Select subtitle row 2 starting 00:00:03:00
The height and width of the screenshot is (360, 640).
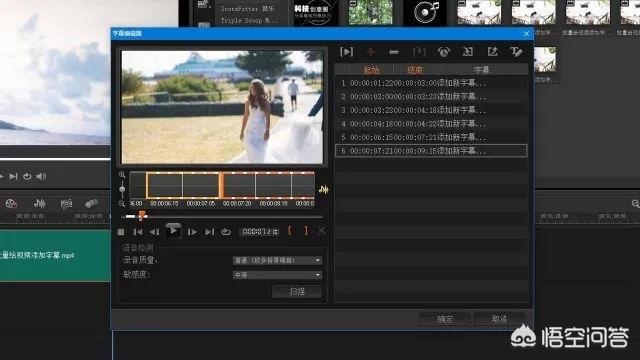pos(431,96)
